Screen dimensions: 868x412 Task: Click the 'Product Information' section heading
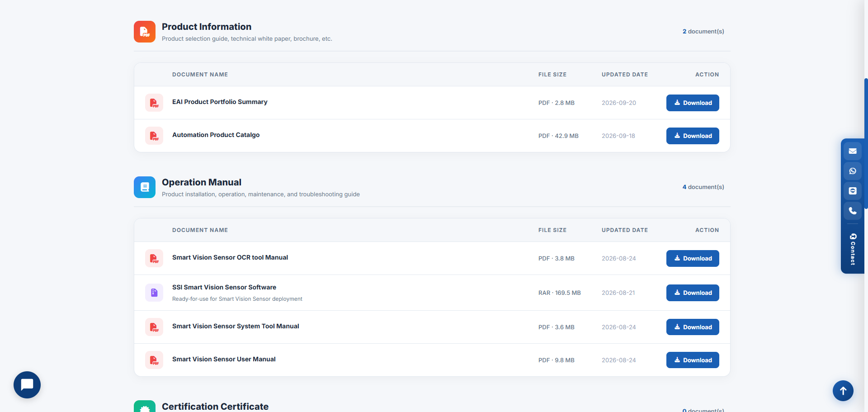(x=207, y=27)
